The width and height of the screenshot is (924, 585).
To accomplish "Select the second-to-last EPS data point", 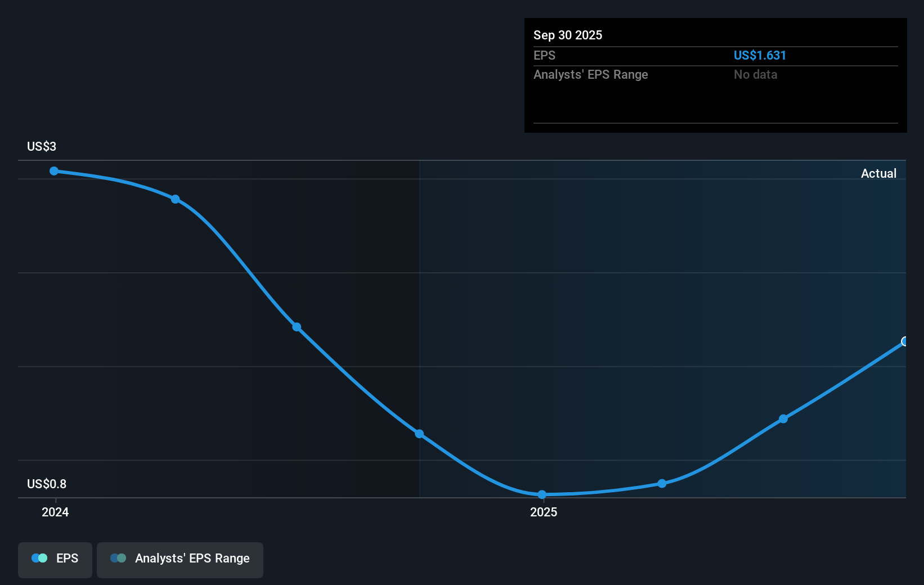I will pyautogui.click(x=783, y=419).
